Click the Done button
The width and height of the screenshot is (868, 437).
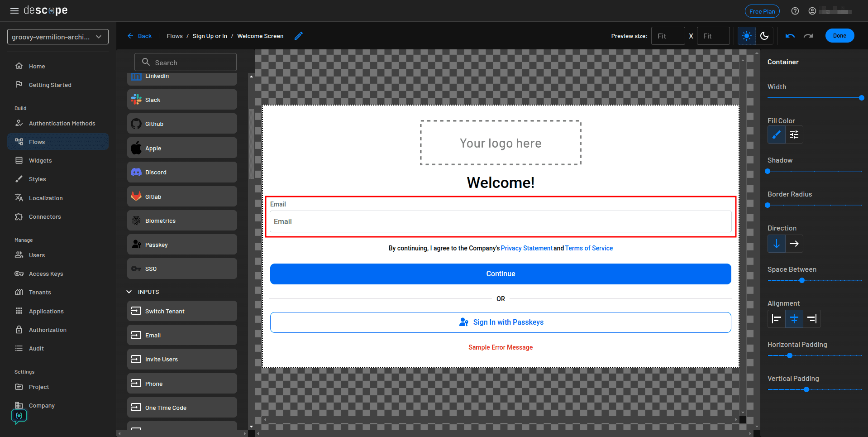click(839, 35)
